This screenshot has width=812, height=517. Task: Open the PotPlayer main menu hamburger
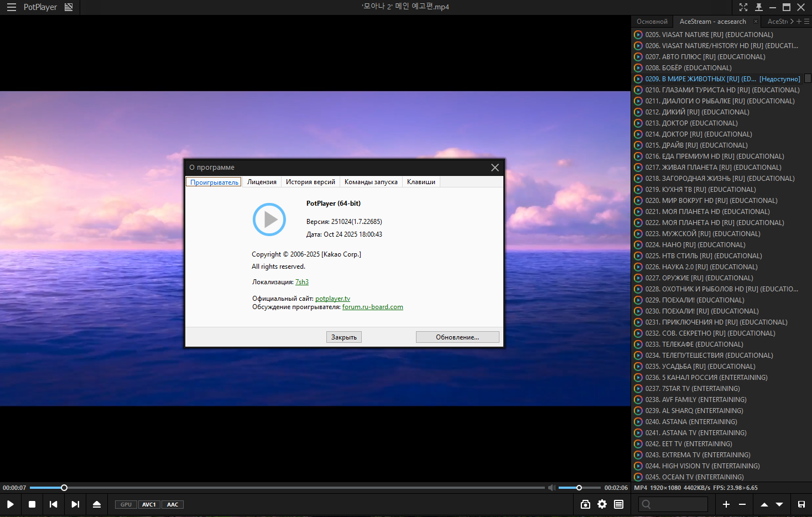[x=11, y=7]
